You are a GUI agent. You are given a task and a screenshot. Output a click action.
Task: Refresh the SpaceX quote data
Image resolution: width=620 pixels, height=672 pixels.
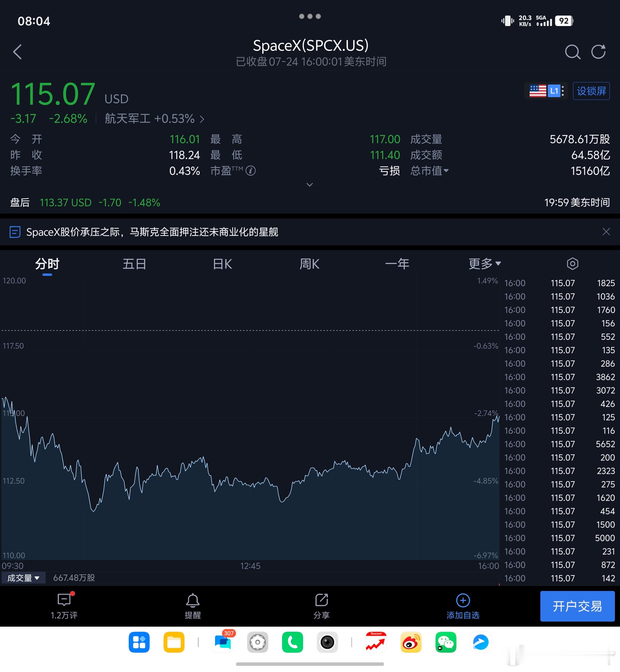pyautogui.click(x=598, y=52)
